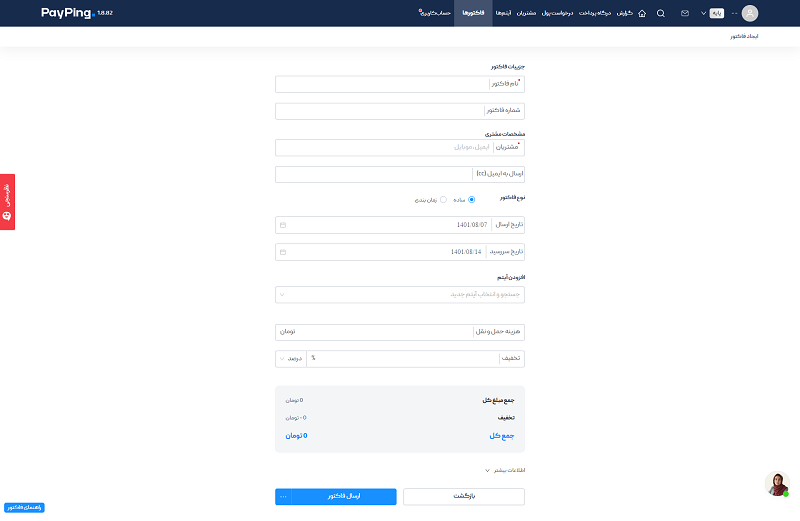Image resolution: width=800 pixels, height=521 pixels.
Task: Expand the پایه plan dropdown arrow
Action: click(703, 13)
